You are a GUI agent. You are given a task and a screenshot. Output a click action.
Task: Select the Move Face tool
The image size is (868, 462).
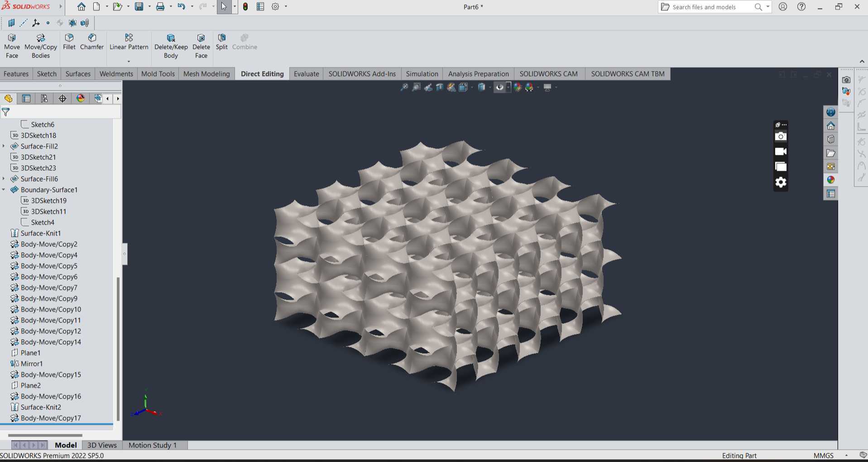click(x=12, y=46)
